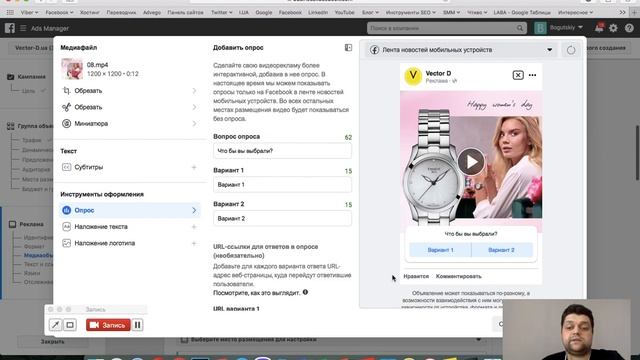Open the Инструменты SEO bookmarks folder
The image size is (640, 360).
(411, 13)
